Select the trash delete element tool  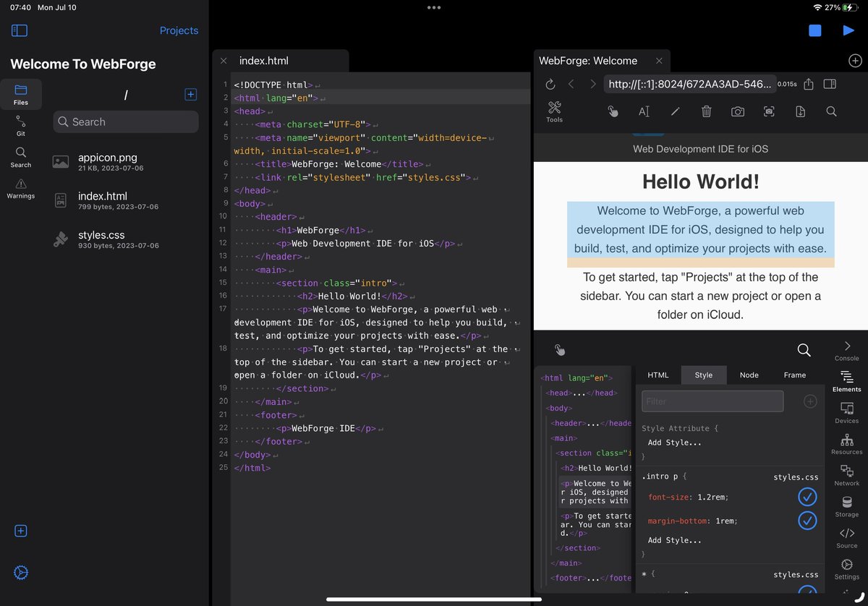coord(707,111)
